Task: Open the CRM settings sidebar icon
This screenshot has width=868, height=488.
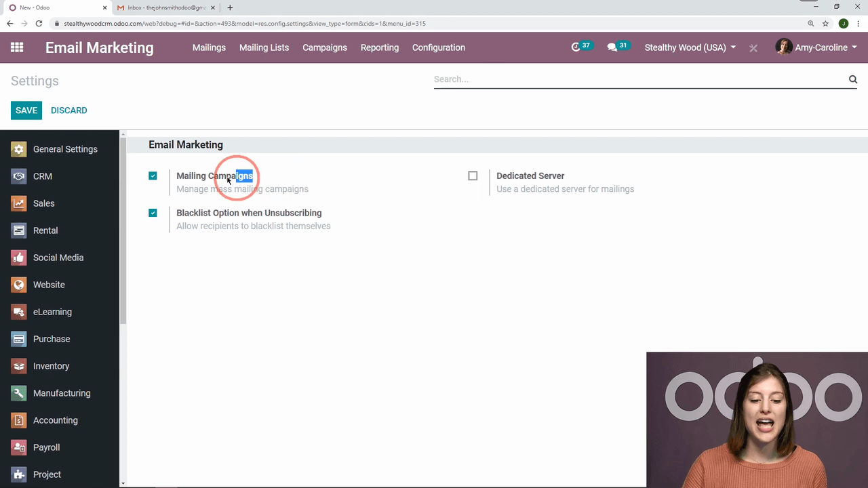Action: (x=19, y=176)
